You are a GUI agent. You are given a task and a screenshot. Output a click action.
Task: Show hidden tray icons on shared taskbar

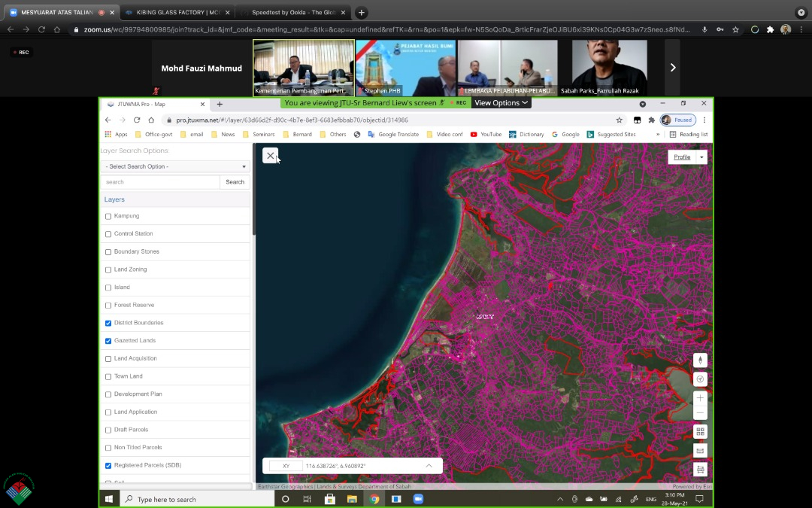click(560, 499)
